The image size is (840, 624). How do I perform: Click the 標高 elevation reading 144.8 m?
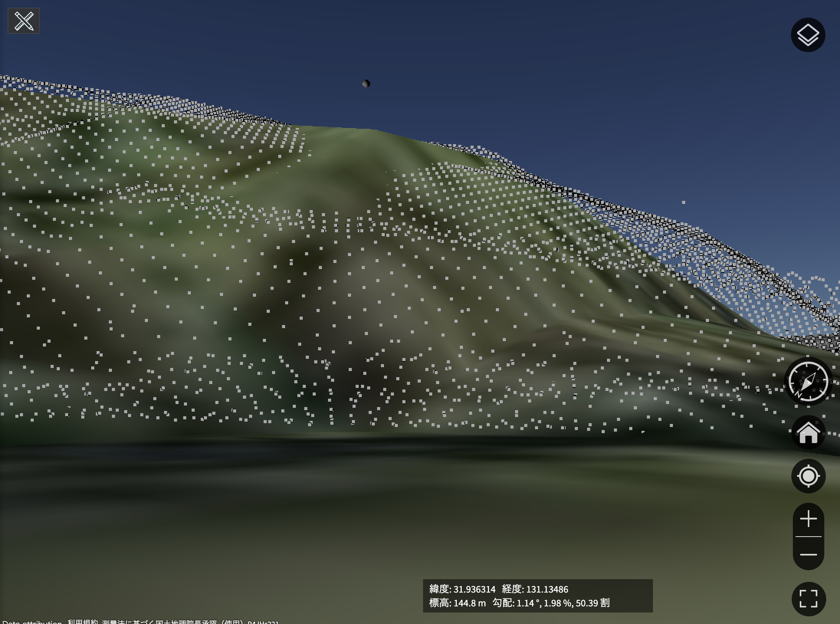(469, 603)
